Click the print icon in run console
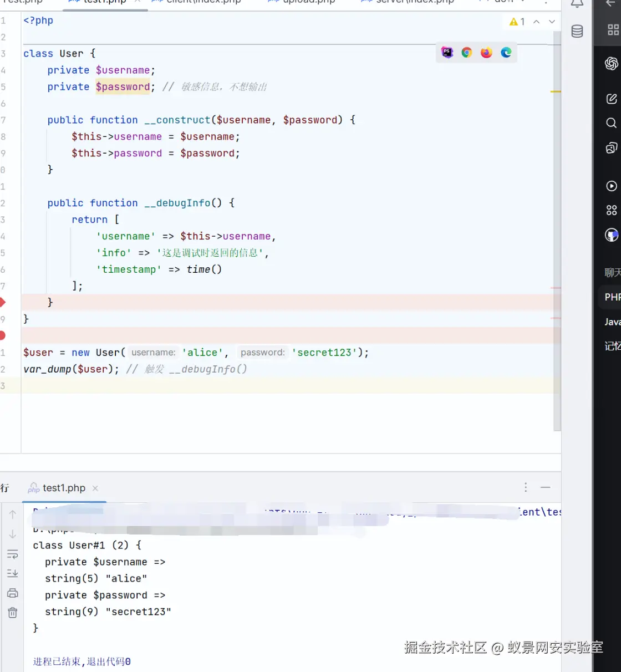 click(12, 593)
